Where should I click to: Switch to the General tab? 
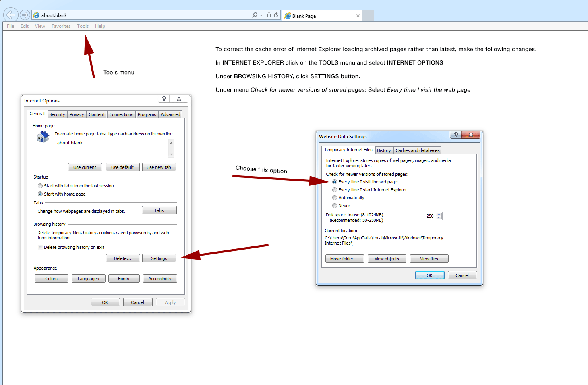(x=37, y=114)
